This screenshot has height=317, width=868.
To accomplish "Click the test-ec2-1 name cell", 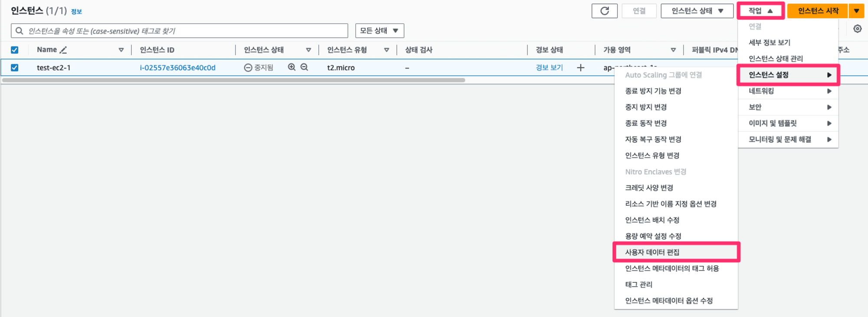I will click(53, 68).
